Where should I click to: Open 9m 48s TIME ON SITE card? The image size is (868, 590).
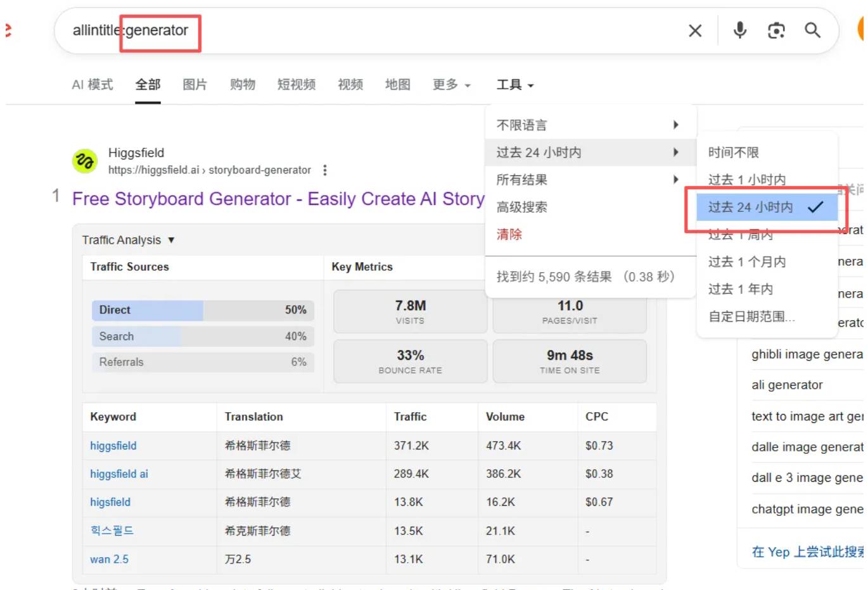click(x=570, y=361)
